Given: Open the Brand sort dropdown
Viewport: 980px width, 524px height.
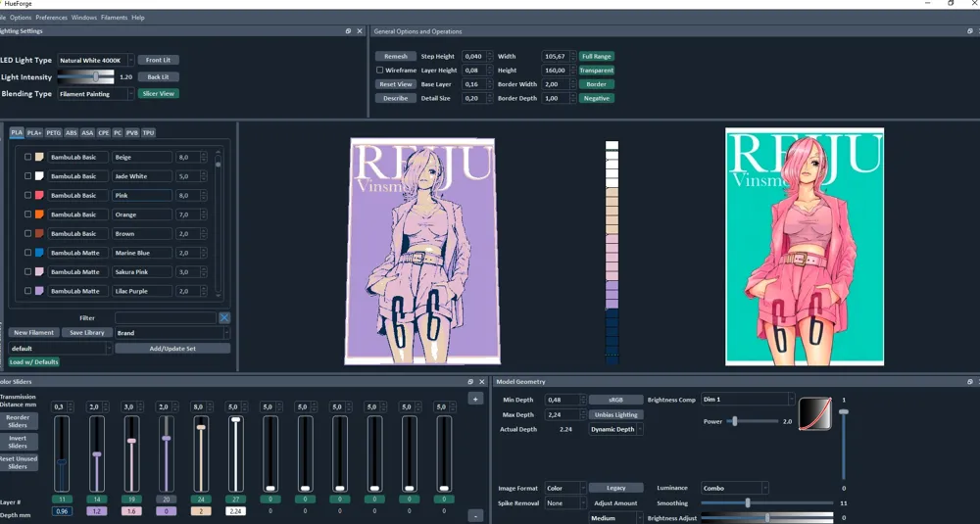Looking at the screenshot, I should [x=171, y=333].
